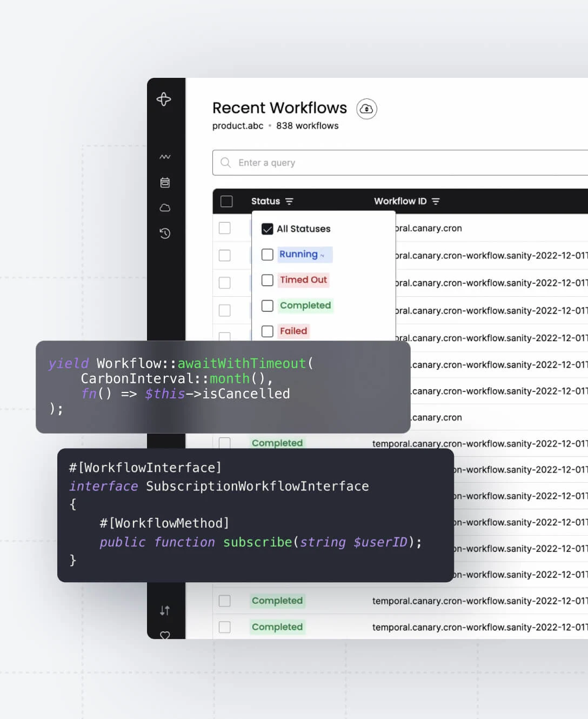Check the Failed status filter

coord(268,331)
